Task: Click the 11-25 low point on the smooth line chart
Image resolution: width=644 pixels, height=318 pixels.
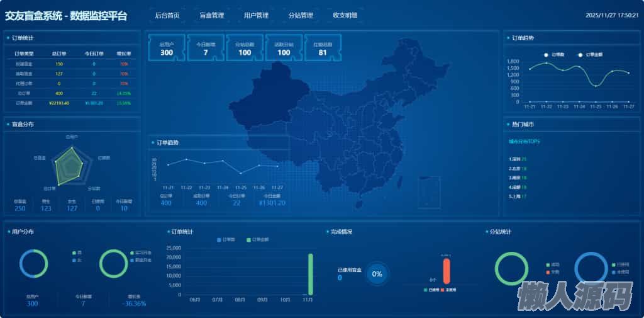Action: 596,86
